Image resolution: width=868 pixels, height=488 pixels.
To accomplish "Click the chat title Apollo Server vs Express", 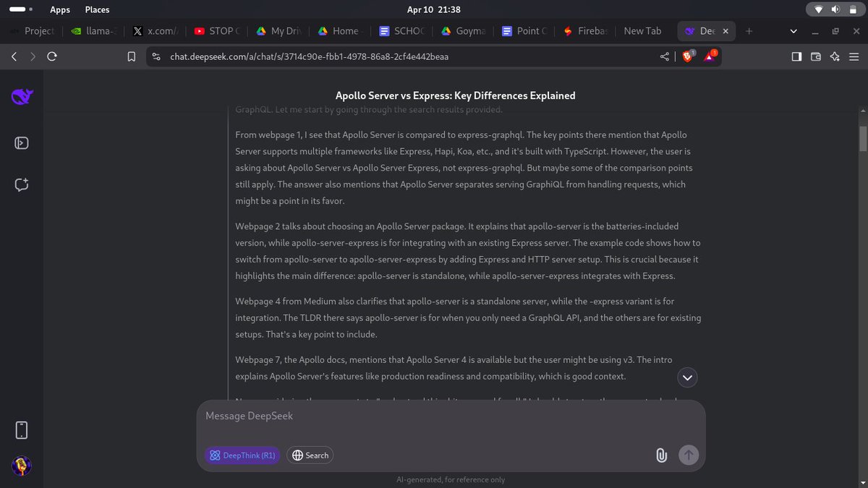I will [455, 95].
